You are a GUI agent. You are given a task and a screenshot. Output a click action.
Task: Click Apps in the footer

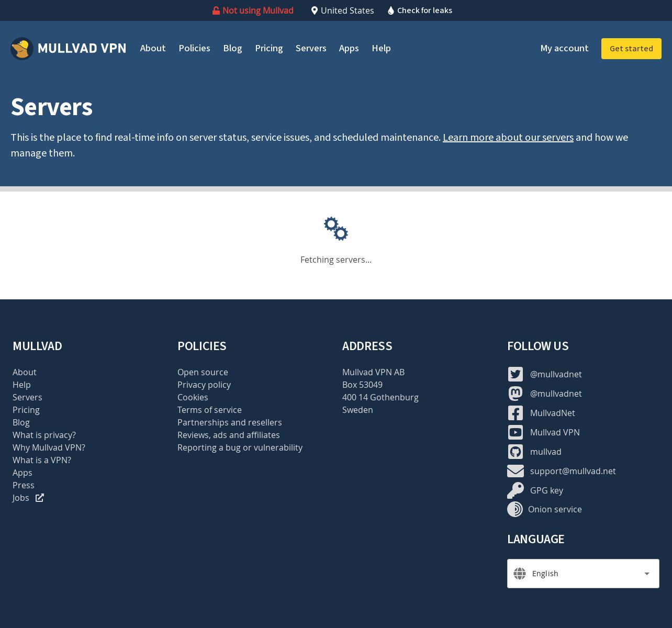coord(23,473)
